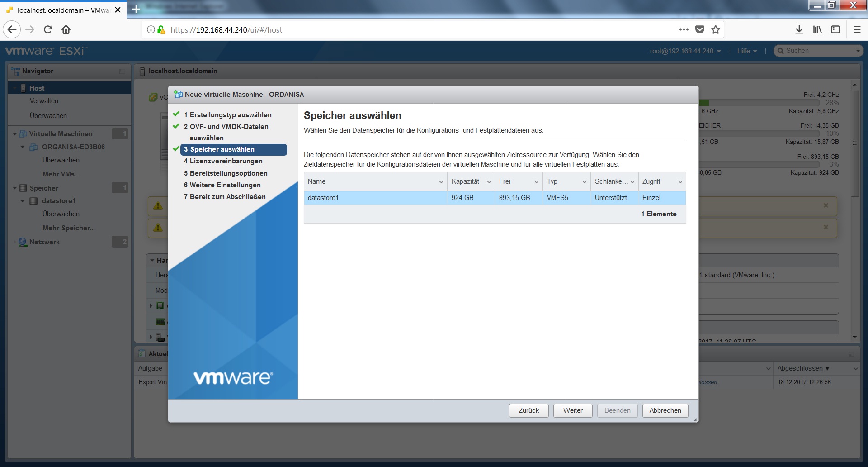Open the Firefox hamburger menu
The width and height of the screenshot is (868, 467).
click(x=857, y=30)
